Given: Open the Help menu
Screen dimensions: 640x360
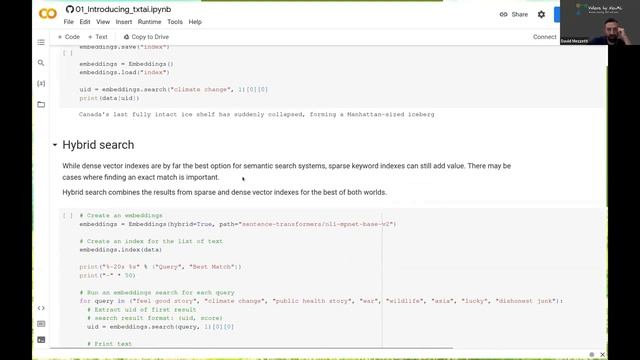Looking at the screenshot, I should (x=195, y=22).
